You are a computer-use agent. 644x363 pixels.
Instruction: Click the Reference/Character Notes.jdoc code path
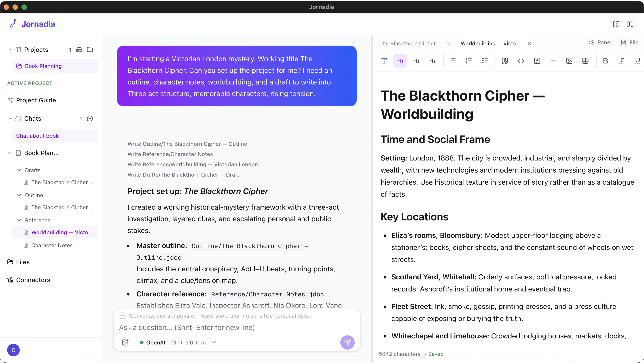coord(267,294)
